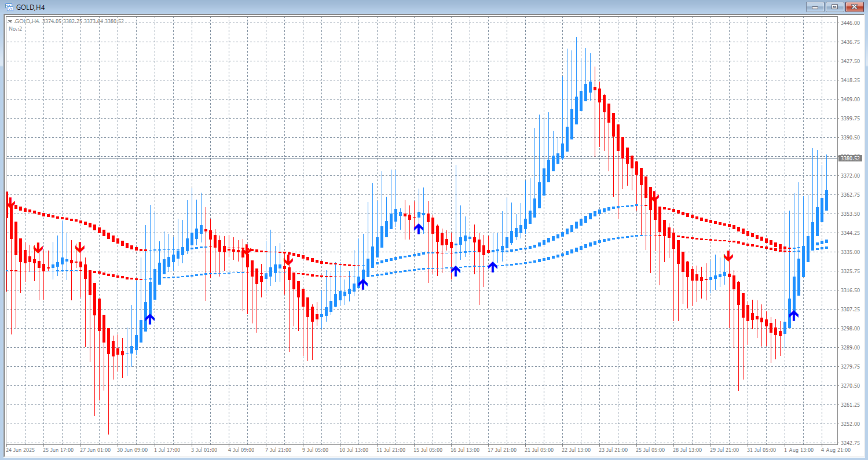The image size is (868, 460).
Task: Maximize the GOLD,H4 chart window
Action: pyautogui.click(x=835, y=7)
